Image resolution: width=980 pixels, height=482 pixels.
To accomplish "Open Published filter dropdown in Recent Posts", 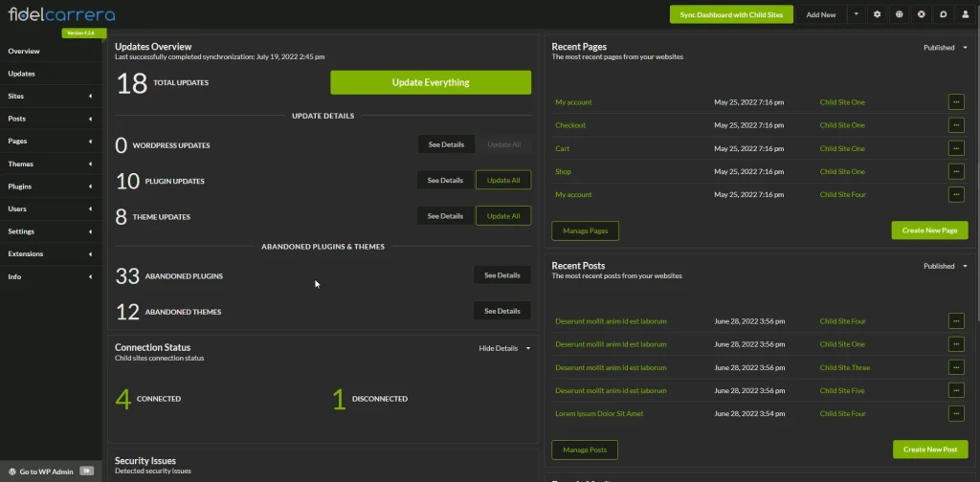I will pyautogui.click(x=946, y=266).
